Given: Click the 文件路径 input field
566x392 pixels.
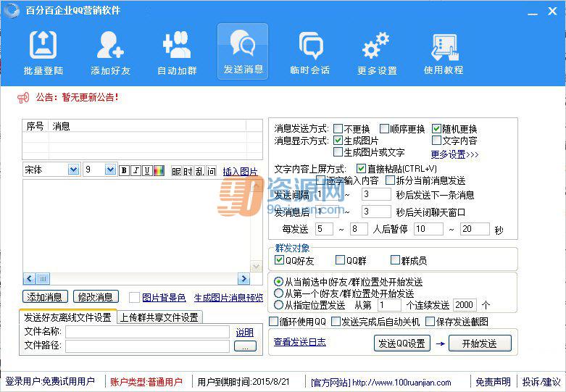Looking at the screenshot, I should (147, 346).
